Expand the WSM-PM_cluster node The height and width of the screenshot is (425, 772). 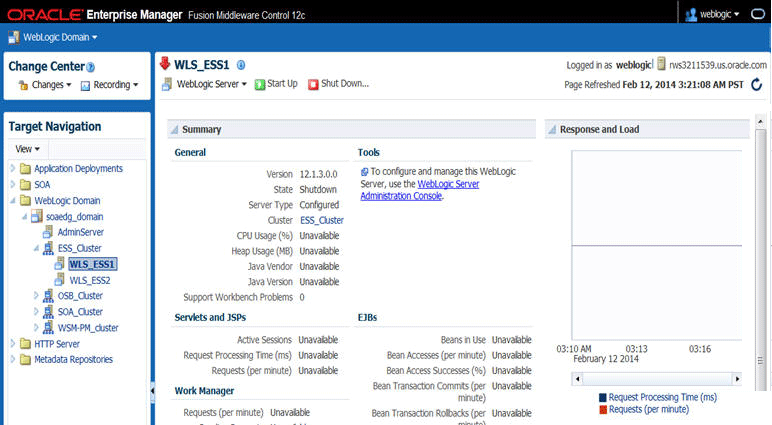tap(36, 327)
